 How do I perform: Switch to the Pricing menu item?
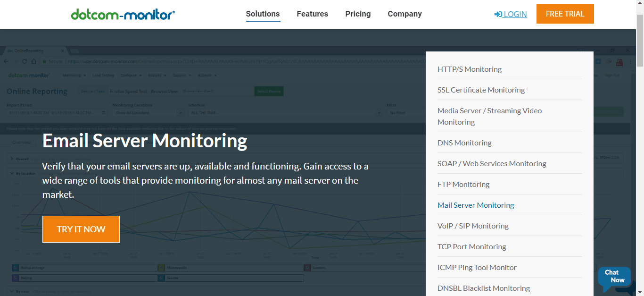(358, 14)
